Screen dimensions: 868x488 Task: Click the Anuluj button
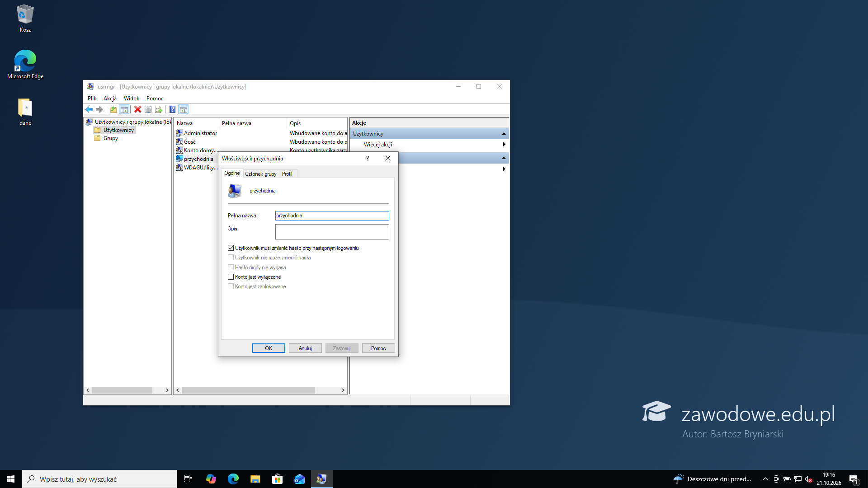(305, 348)
